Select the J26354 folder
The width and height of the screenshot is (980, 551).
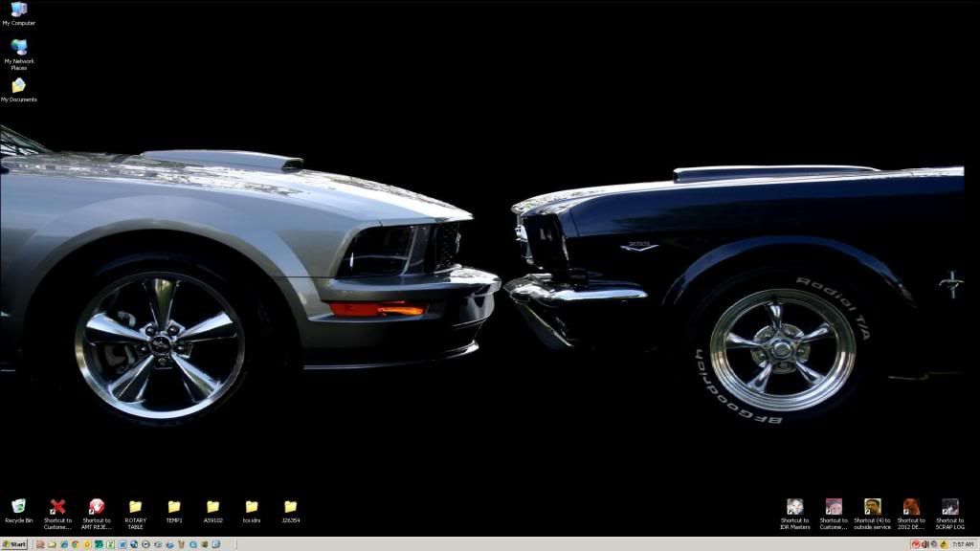click(x=290, y=511)
